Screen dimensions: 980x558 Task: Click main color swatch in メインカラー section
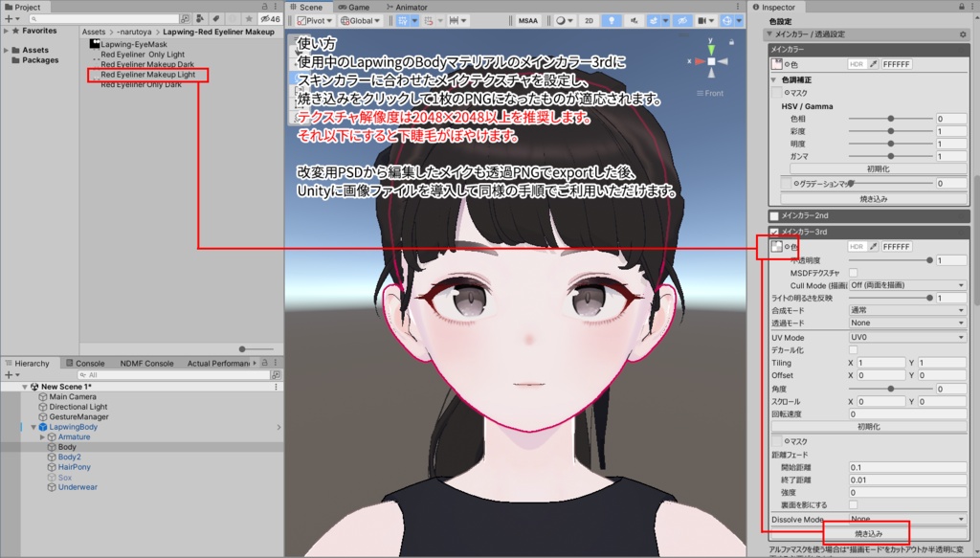click(777, 64)
